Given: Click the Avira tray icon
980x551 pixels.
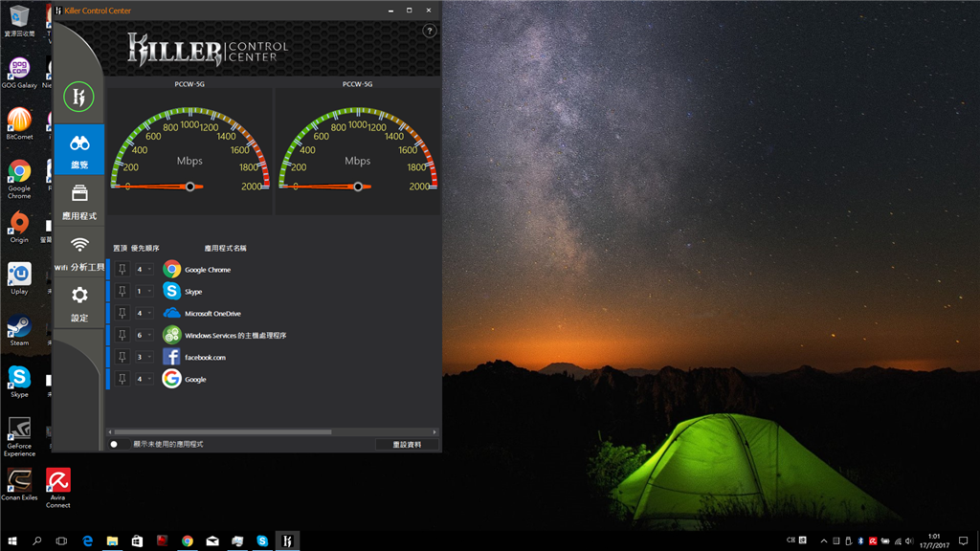Looking at the screenshot, I should pyautogui.click(x=873, y=541).
